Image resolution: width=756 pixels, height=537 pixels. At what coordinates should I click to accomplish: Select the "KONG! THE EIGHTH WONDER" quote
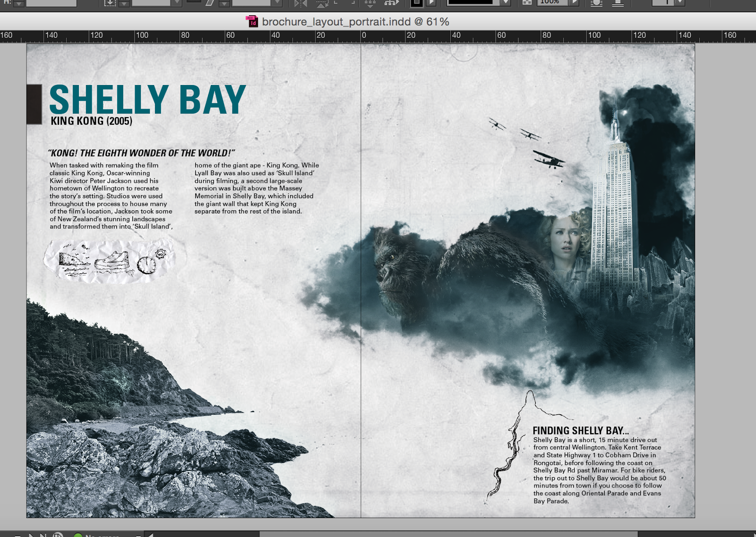click(x=141, y=153)
